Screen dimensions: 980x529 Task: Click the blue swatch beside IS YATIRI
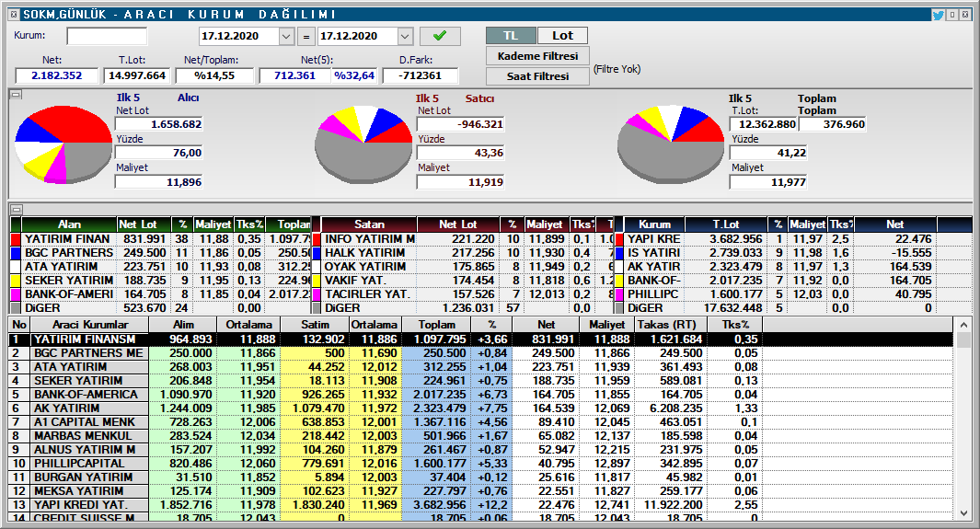619,253
